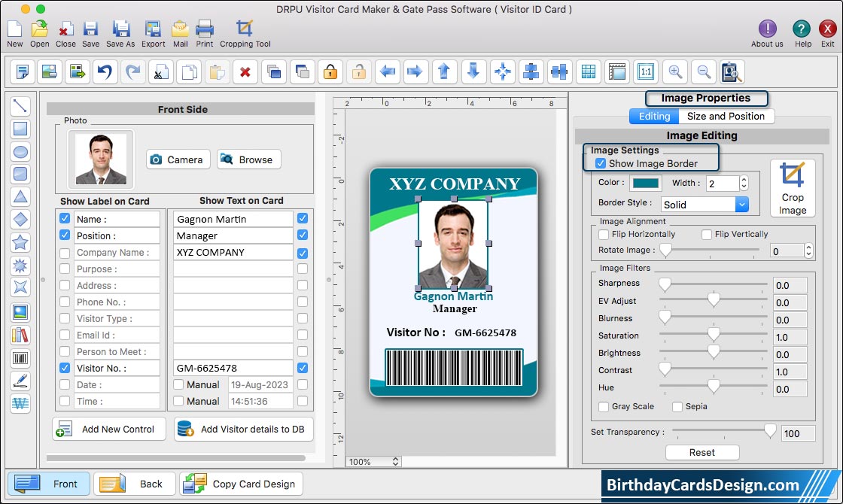Screen dimensions: 843x504
Task: Enable the Company Name label checkbox
Action: click(x=65, y=253)
